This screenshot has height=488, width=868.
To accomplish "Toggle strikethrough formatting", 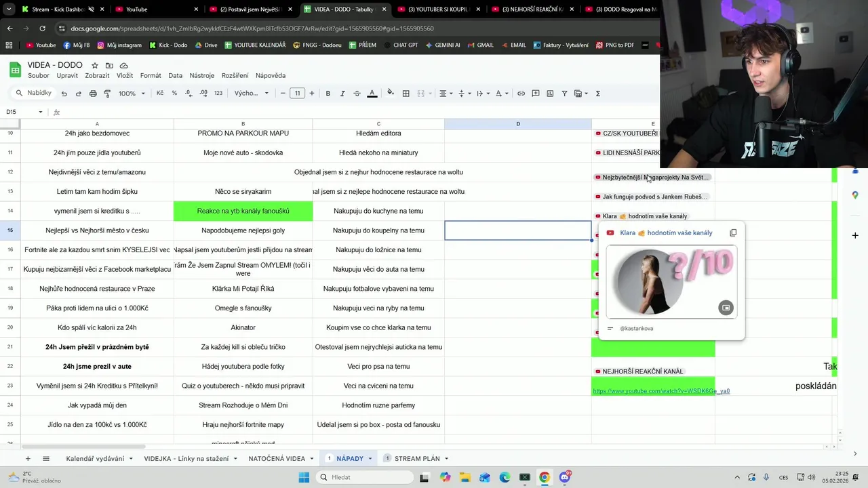I will point(357,94).
